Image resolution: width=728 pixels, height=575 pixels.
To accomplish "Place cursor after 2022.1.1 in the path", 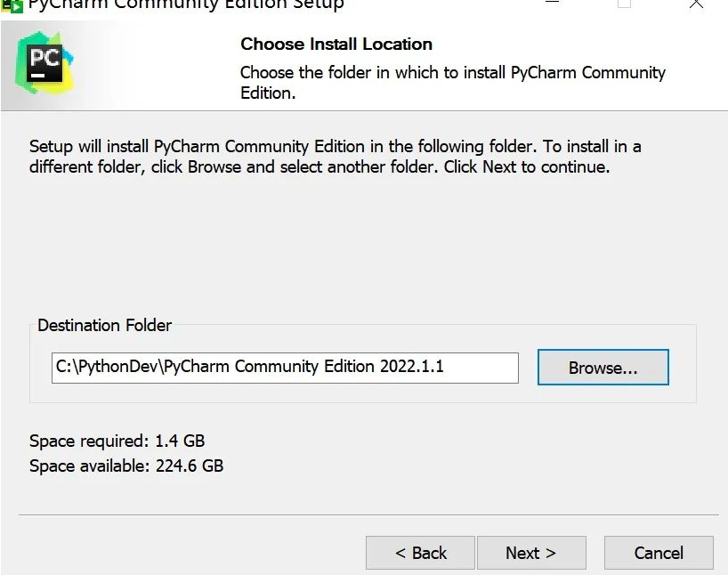I will (x=445, y=367).
